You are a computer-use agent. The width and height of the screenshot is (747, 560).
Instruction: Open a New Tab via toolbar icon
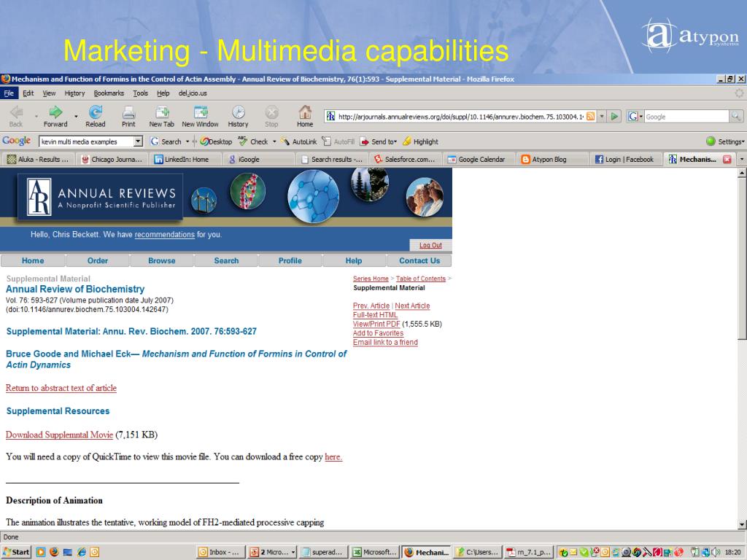point(162,112)
